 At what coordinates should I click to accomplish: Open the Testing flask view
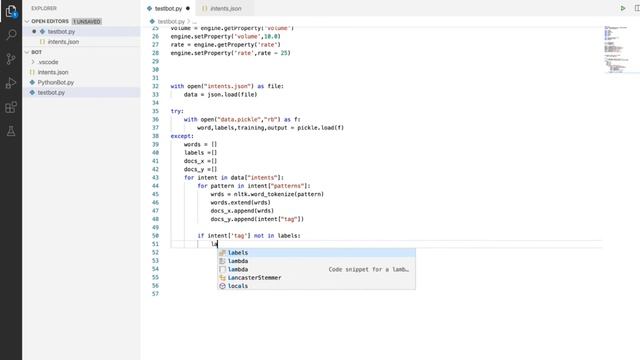[x=11, y=131]
